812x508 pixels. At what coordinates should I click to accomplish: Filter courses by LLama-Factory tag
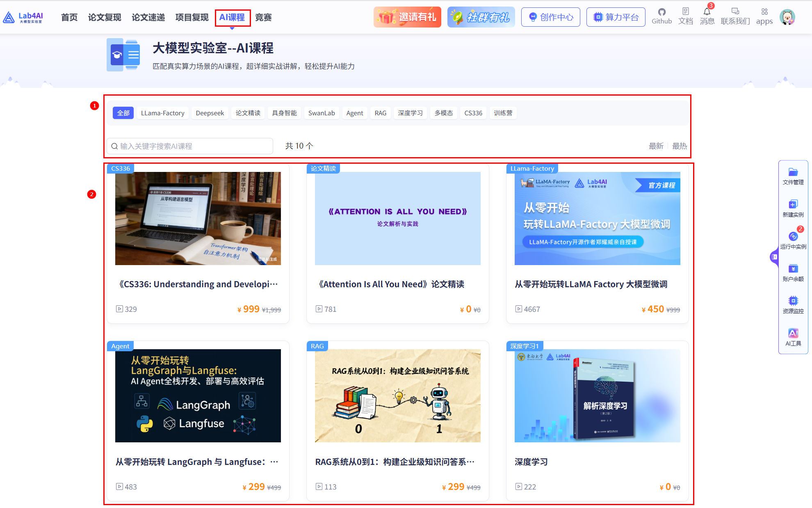[162, 113]
